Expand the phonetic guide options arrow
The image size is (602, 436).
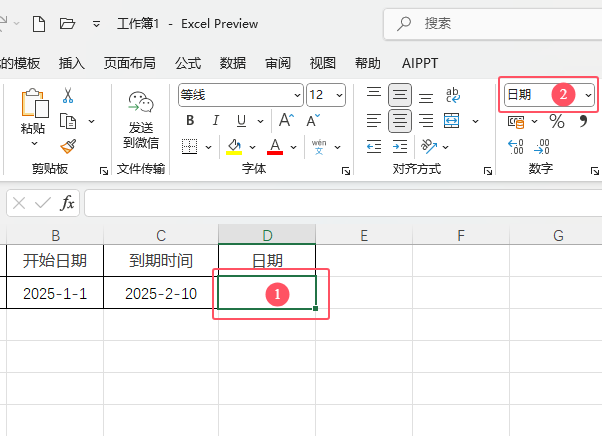pos(337,147)
